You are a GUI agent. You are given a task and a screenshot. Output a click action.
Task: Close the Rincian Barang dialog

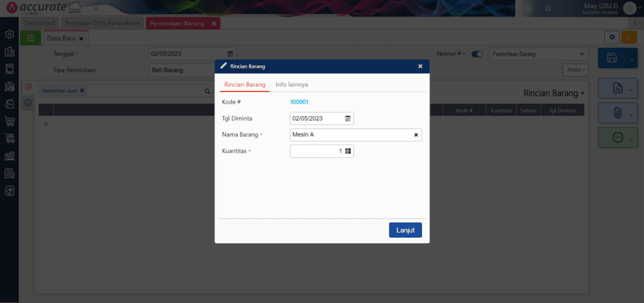click(420, 66)
